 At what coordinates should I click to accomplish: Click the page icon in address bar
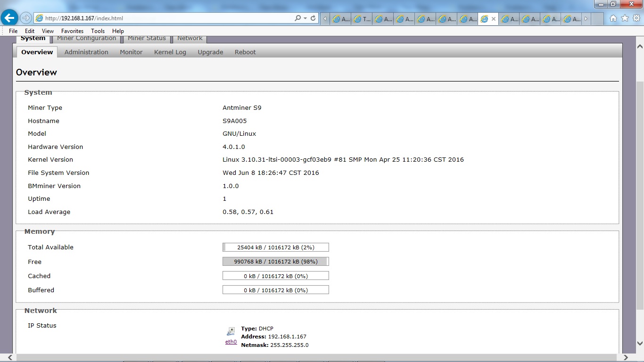tap(40, 18)
